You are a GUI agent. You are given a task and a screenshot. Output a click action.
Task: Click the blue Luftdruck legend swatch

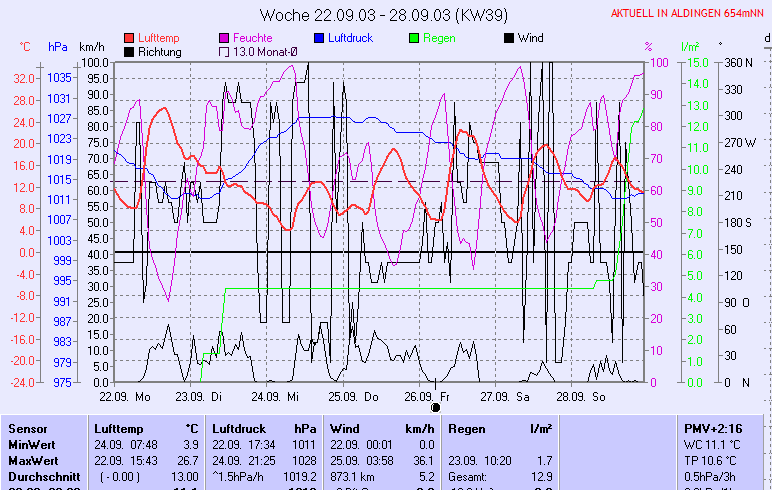coord(319,38)
